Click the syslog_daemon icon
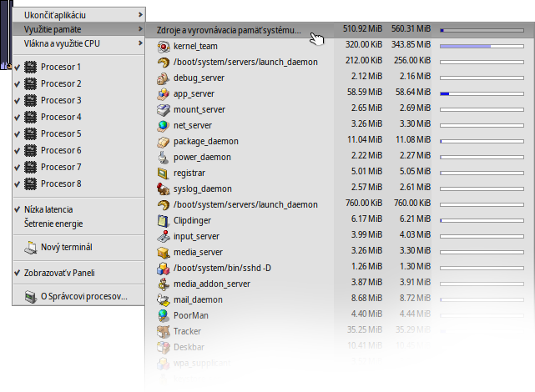 (x=164, y=188)
